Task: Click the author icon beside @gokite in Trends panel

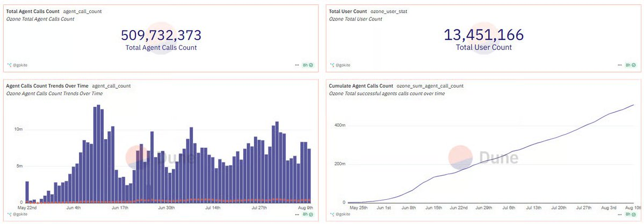Action: [9, 214]
